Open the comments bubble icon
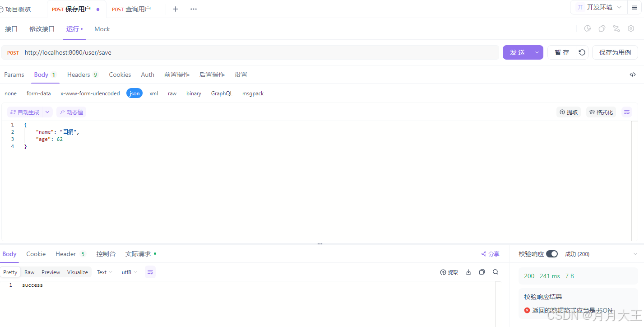Screen dimensions: 644x327 point(602,28)
